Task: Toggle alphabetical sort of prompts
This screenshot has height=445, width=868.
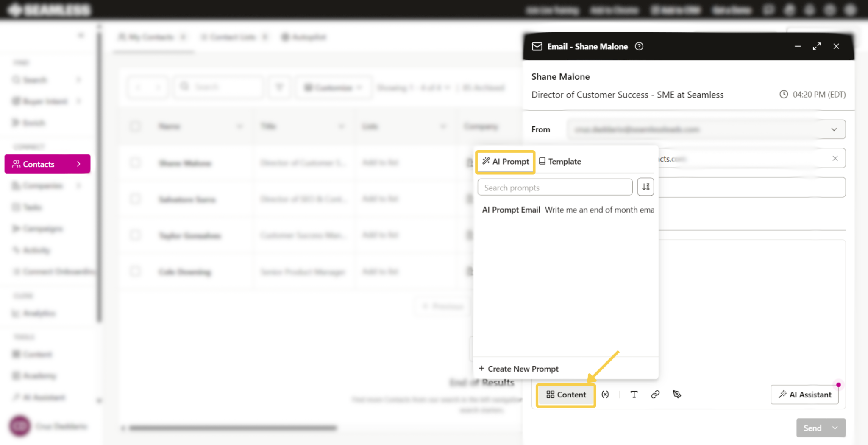Action: [645, 187]
